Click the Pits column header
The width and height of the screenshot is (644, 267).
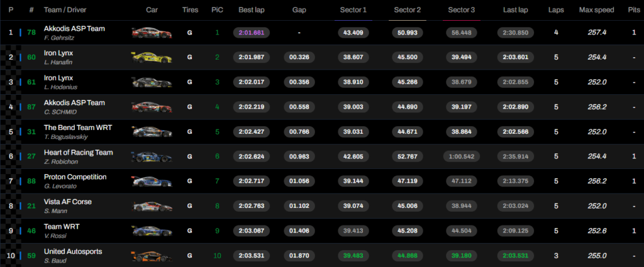[x=634, y=10]
